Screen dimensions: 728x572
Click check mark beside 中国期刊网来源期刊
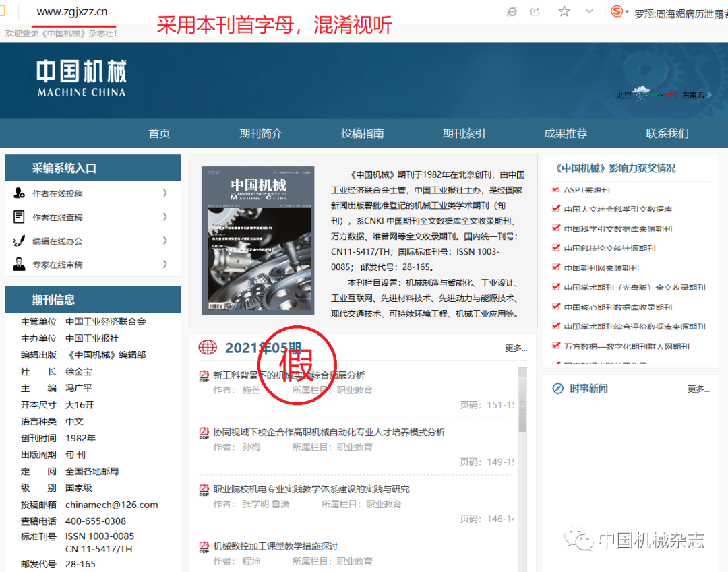[x=555, y=267]
